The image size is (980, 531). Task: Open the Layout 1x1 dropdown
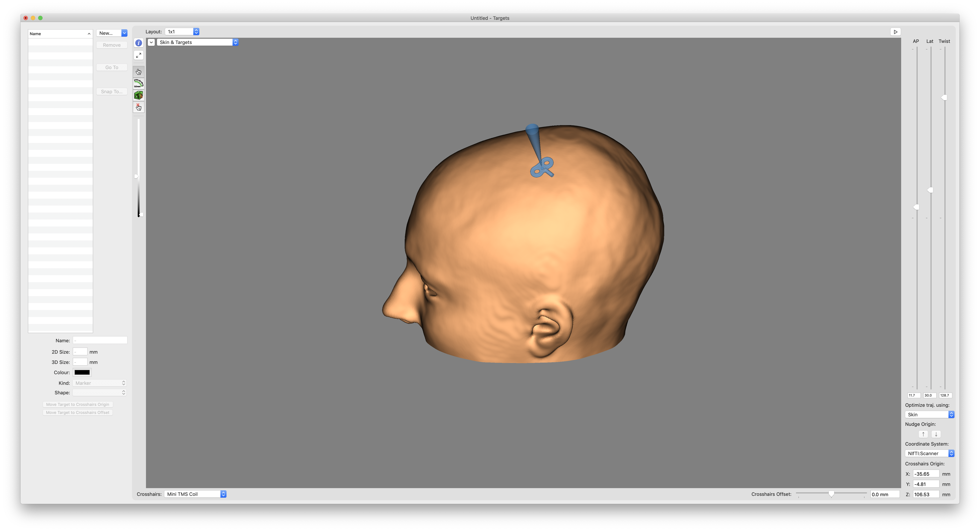pos(182,32)
